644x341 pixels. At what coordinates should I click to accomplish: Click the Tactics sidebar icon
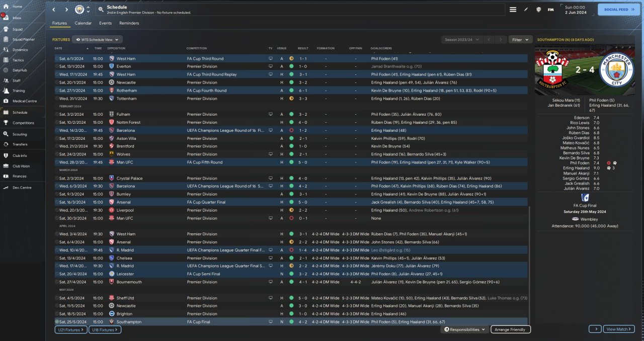pyautogui.click(x=7, y=60)
